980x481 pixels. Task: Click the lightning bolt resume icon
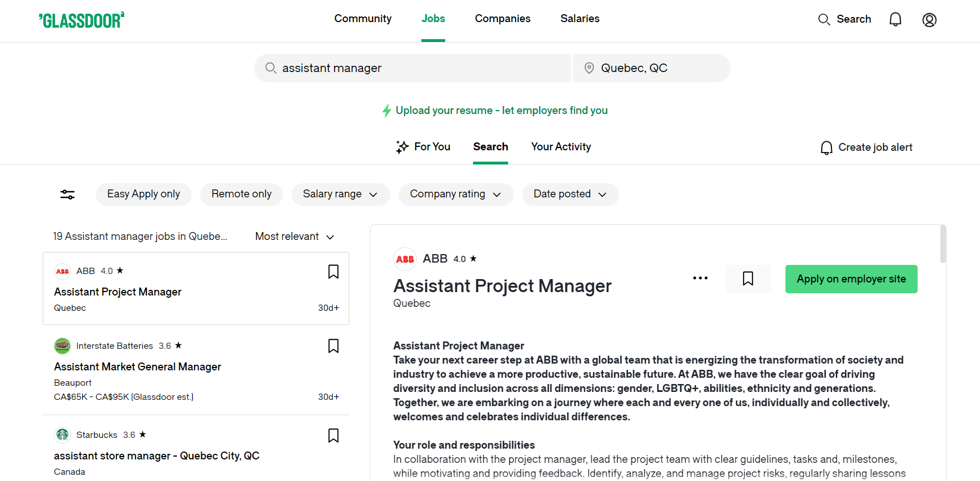[387, 111]
